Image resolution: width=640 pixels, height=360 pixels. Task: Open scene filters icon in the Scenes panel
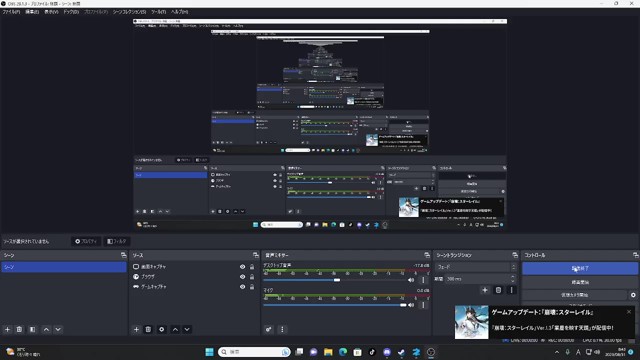pyautogui.click(x=33, y=329)
